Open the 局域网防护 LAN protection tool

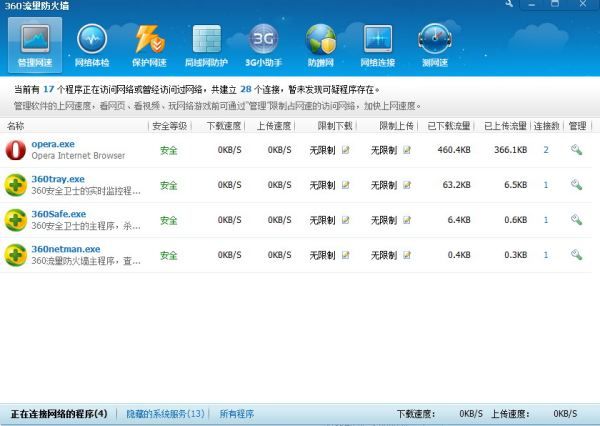click(206, 45)
